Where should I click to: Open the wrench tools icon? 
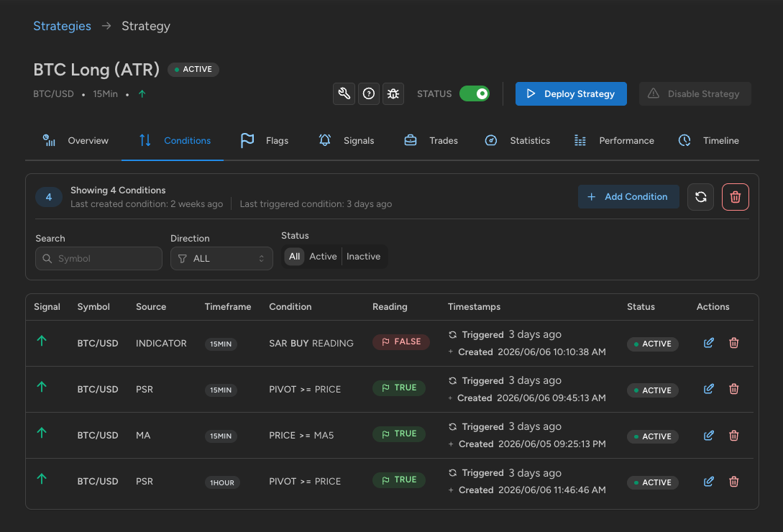tap(344, 93)
